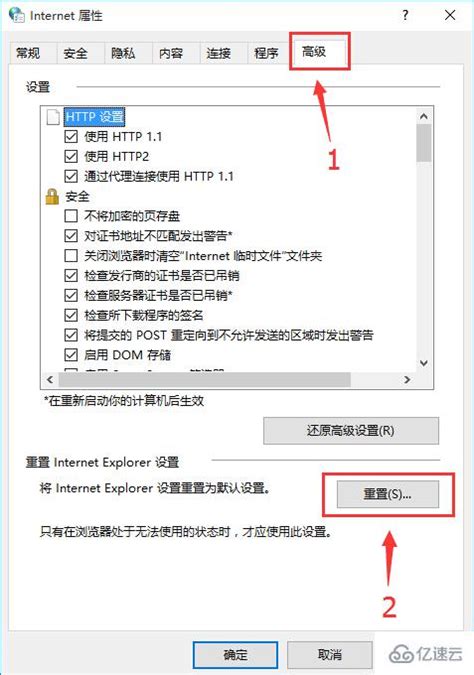This screenshot has width=474, height=675.
Task: Select the HTTP 设置 document icon
Action: [53, 117]
